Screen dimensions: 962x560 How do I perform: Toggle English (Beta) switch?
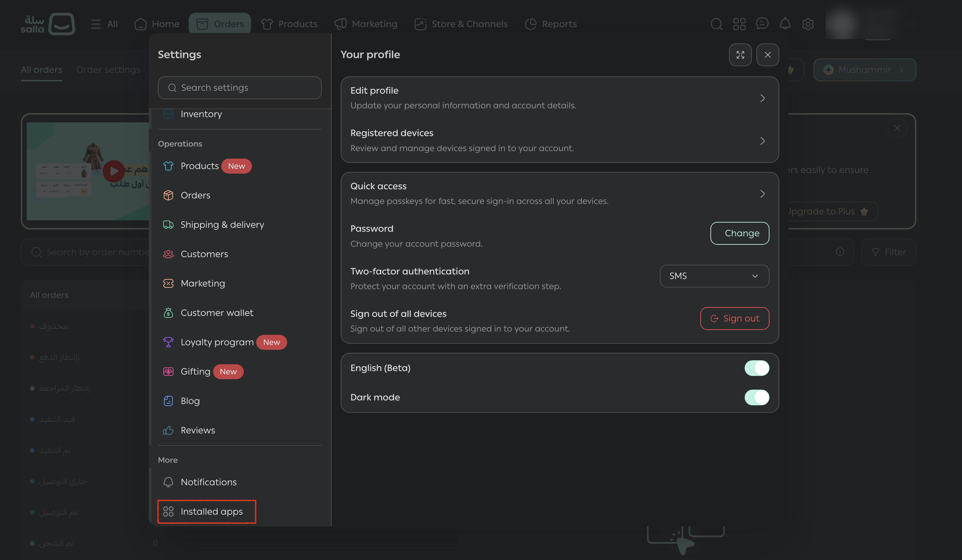(x=757, y=368)
